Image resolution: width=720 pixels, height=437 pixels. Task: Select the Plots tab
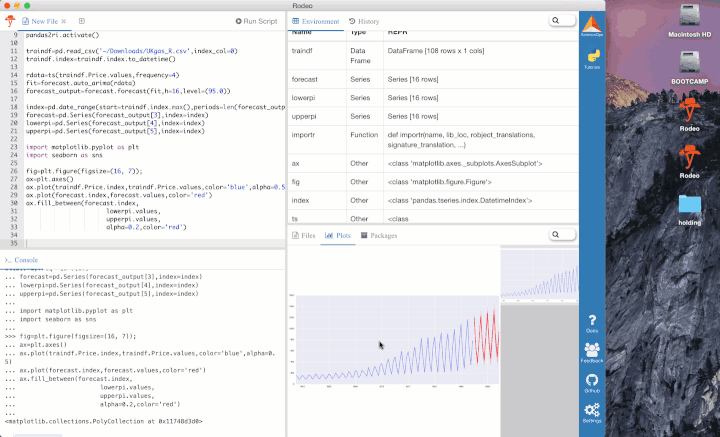338,235
